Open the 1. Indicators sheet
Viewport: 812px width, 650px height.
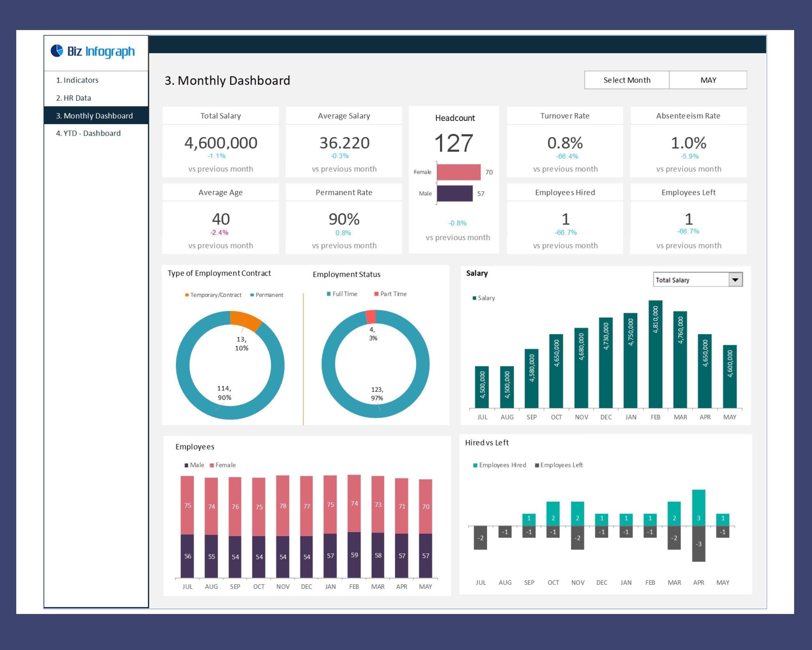tap(77, 80)
